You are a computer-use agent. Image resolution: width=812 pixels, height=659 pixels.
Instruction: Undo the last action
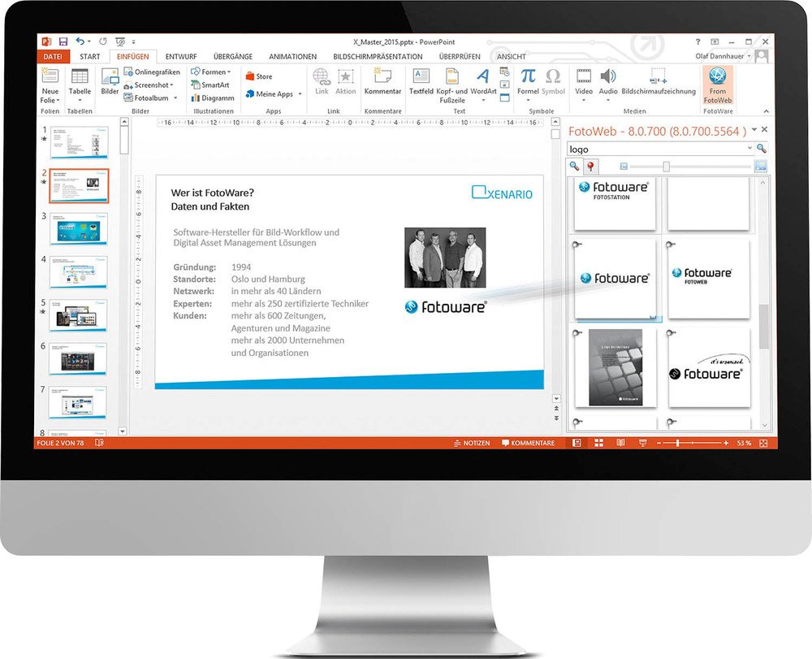80,41
